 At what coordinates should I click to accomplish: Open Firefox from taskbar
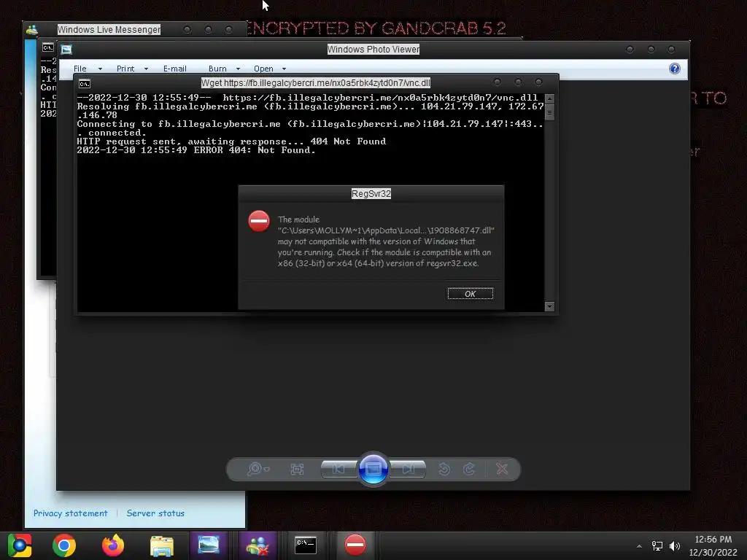coord(113,545)
